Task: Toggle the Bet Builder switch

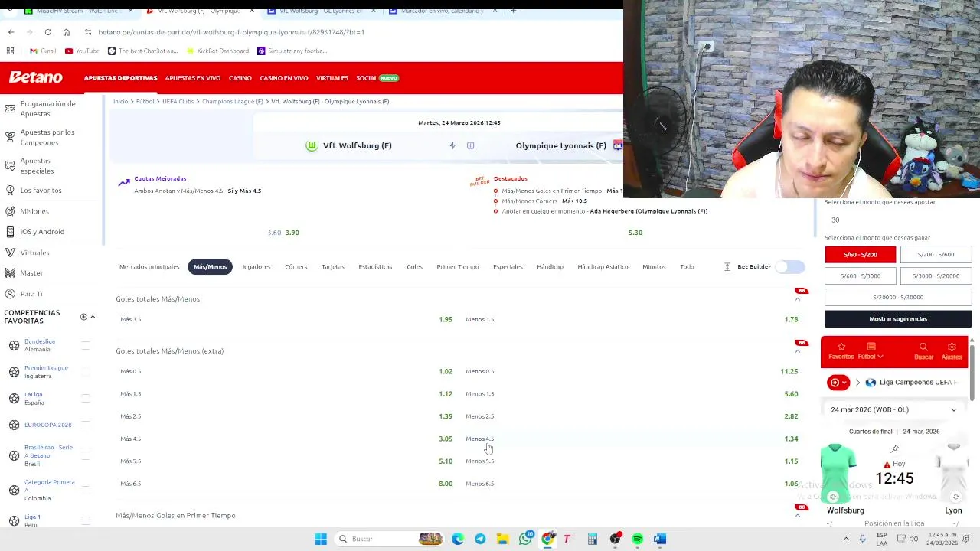Action: pyautogui.click(x=789, y=266)
